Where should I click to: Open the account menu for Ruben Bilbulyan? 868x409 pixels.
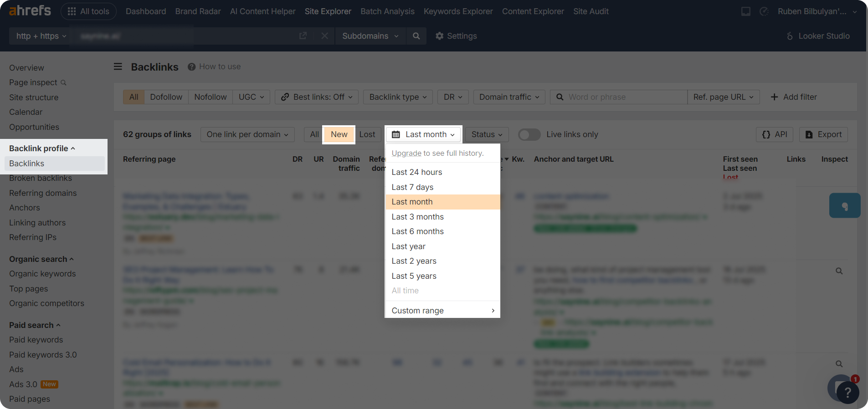tap(817, 11)
